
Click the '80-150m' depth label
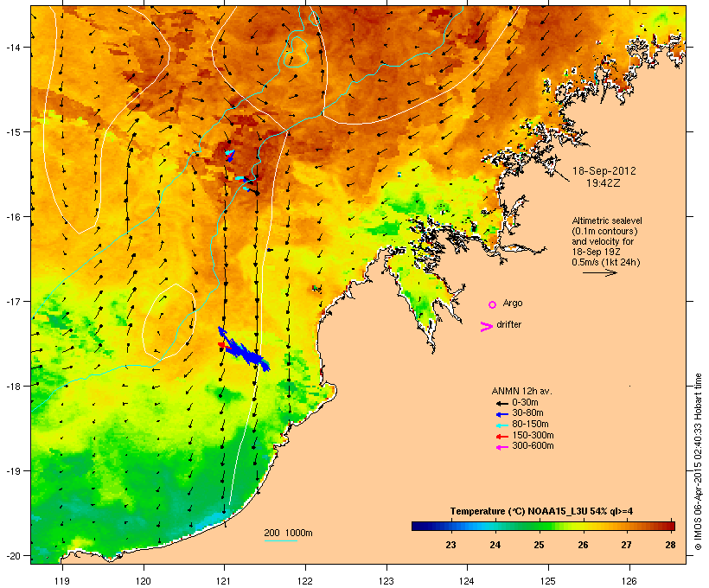[530, 425]
